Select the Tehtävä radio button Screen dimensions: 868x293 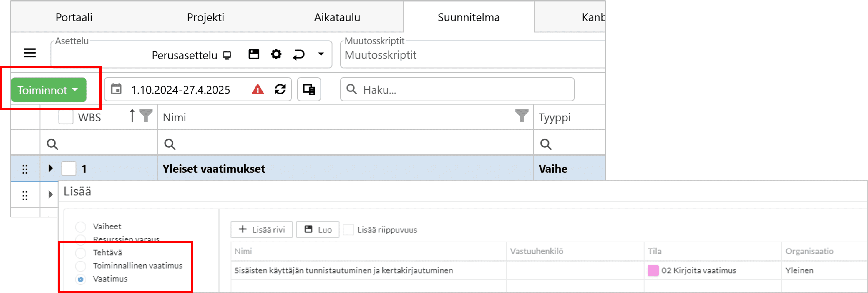click(81, 253)
